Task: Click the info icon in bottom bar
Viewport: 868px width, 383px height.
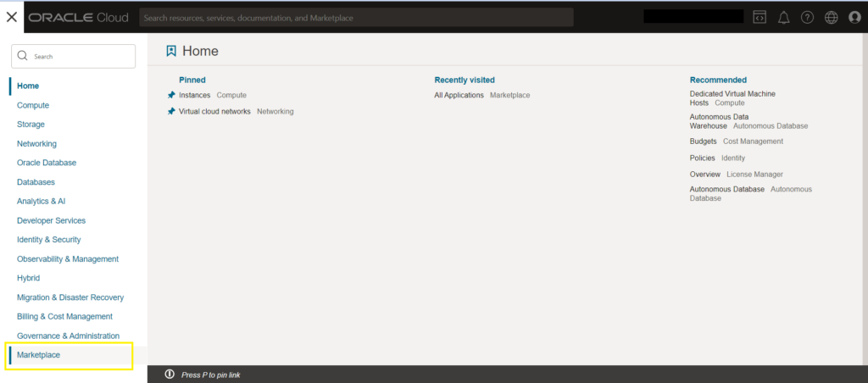Action: (170, 375)
